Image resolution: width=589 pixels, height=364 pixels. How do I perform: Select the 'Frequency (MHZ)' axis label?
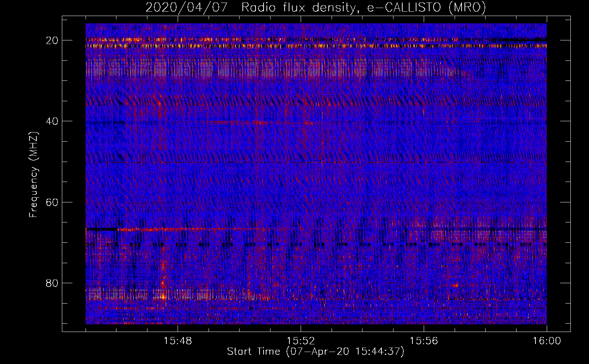tap(33, 175)
